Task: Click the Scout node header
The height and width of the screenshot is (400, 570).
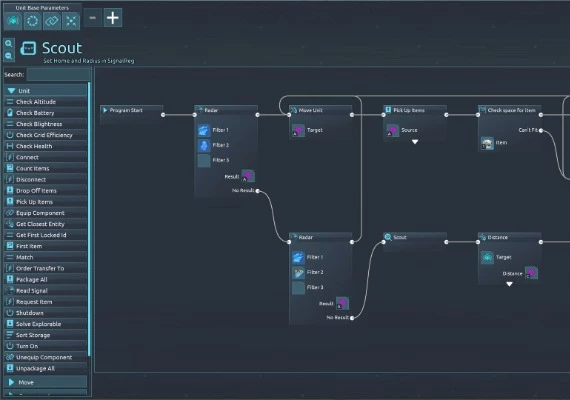Action: (415, 237)
